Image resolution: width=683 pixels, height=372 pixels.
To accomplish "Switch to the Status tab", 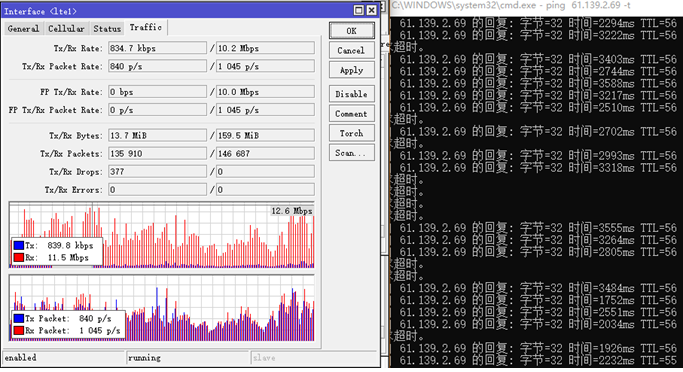I will pyautogui.click(x=107, y=29).
